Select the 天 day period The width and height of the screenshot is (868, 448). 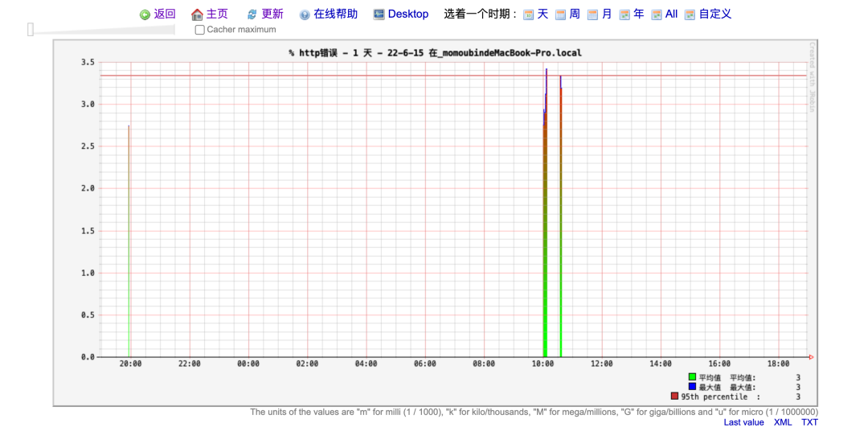(542, 14)
